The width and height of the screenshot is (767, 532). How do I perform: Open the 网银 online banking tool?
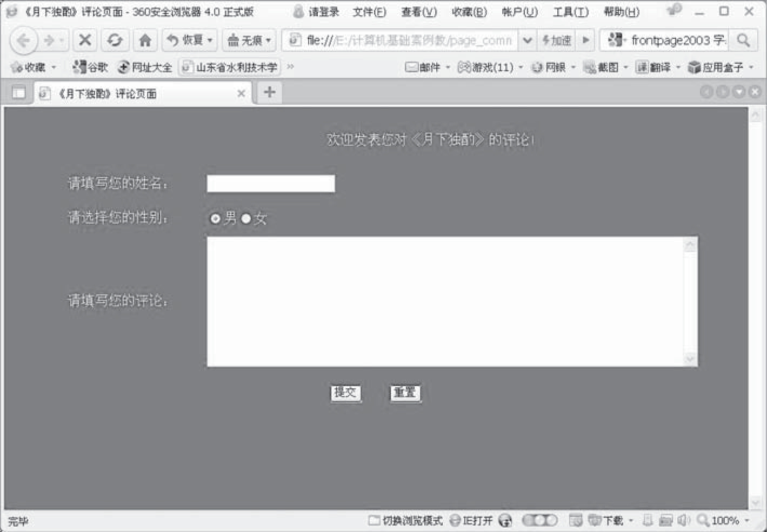click(548, 67)
